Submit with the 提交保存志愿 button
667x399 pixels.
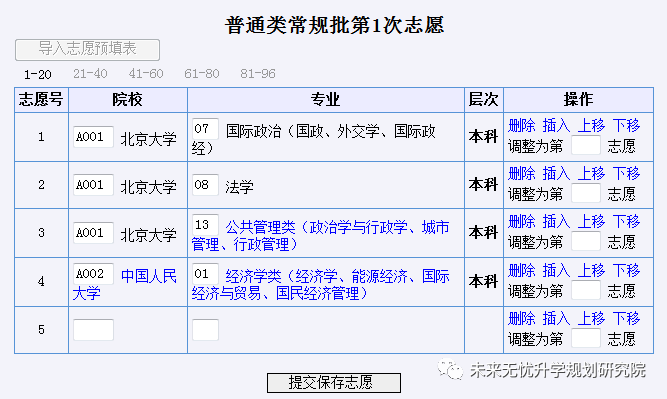tap(334, 382)
